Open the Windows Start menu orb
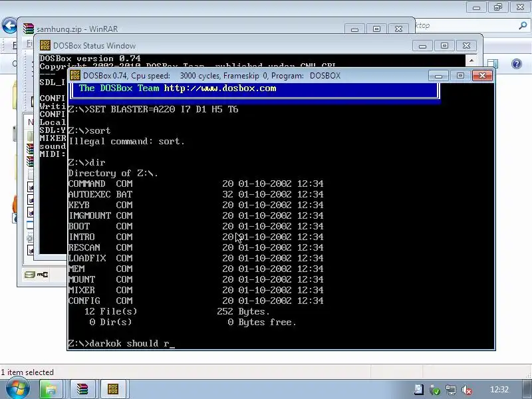The height and width of the screenshot is (399, 532). [17, 389]
